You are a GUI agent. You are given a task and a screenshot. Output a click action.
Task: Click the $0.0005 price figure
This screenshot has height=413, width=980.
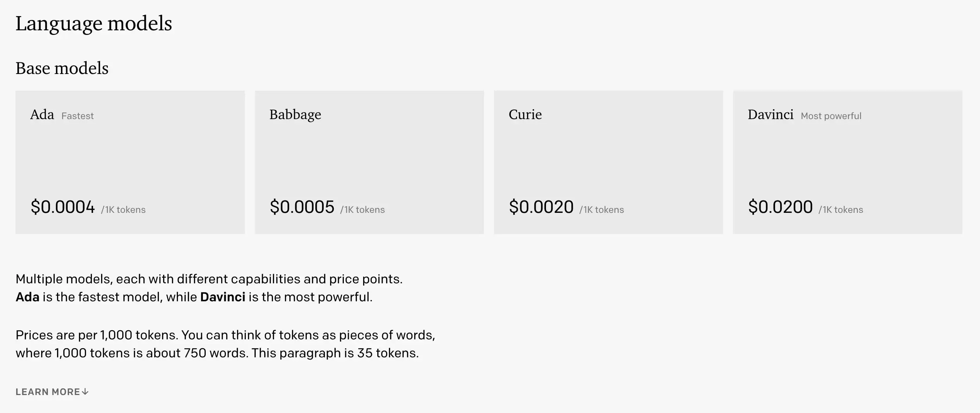302,207
